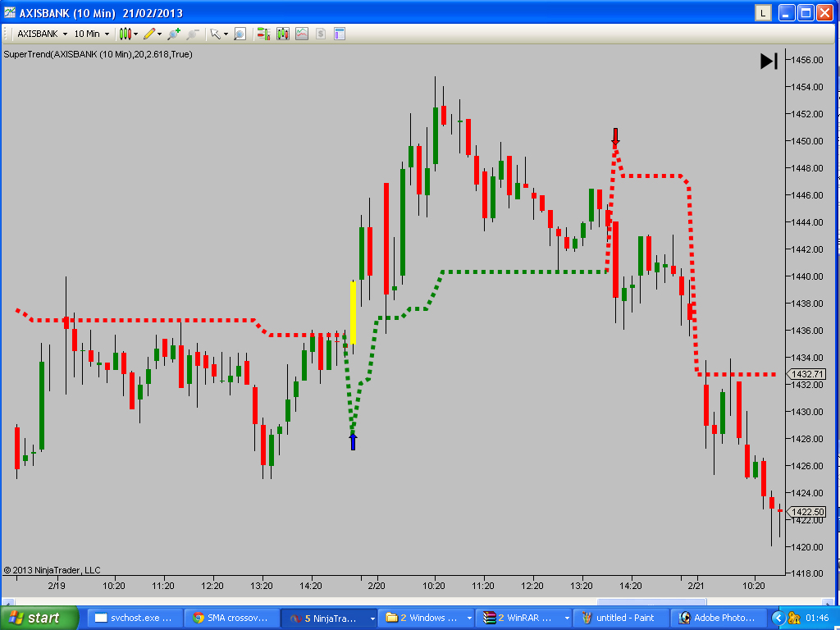This screenshot has width=840, height=630.
Task: Open the Indicators chart icon
Action: [302, 34]
